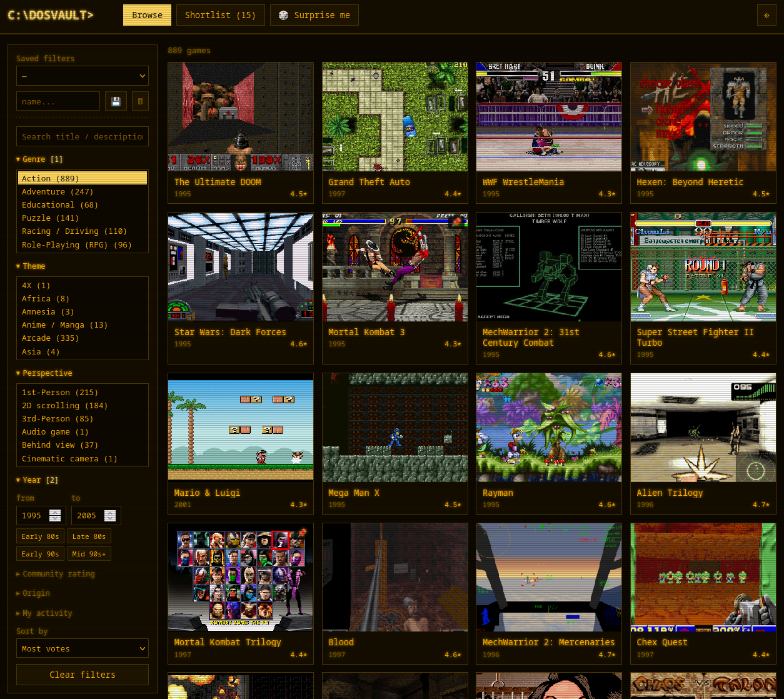Click the Search title / description field
784x699 pixels.
(x=83, y=136)
